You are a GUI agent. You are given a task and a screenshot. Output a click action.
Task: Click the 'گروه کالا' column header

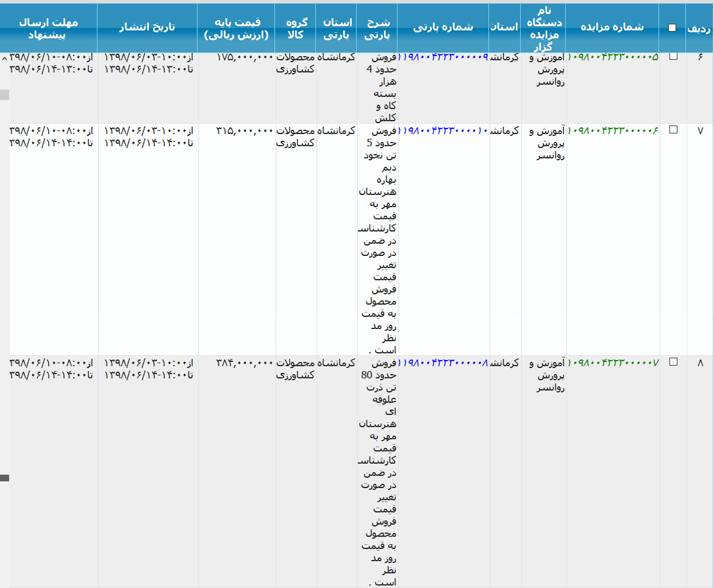[296, 28]
